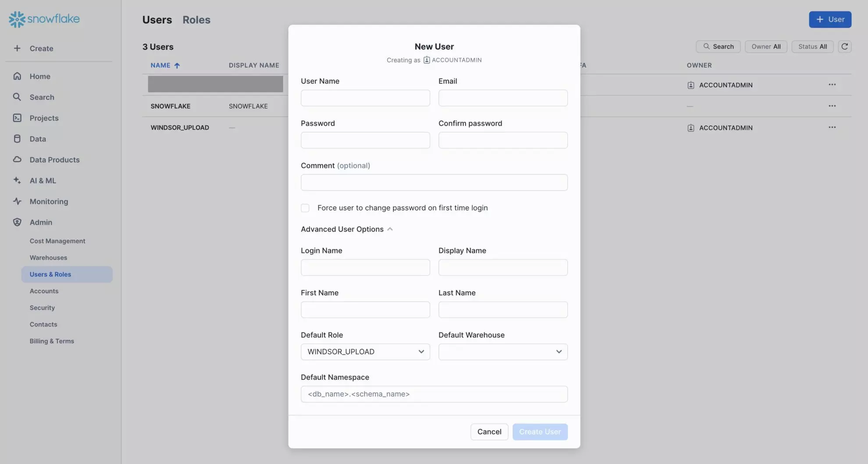Open the Default Warehouse dropdown

tap(503, 352)
